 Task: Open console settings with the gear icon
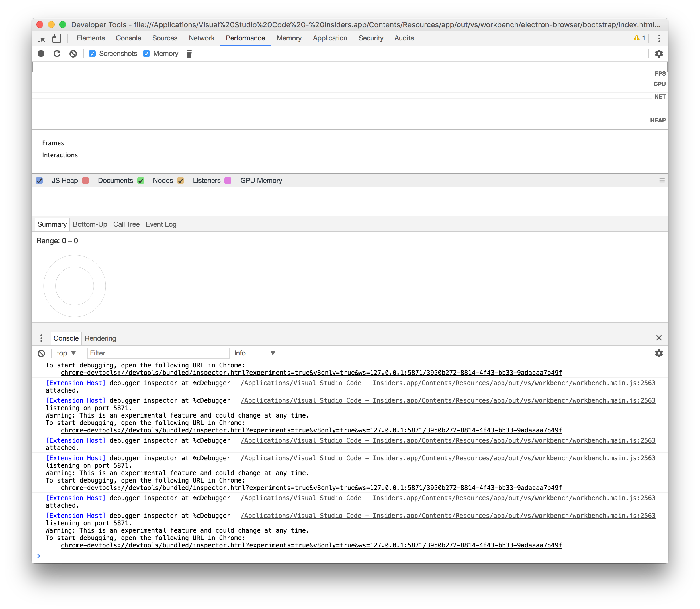point(659,353)
